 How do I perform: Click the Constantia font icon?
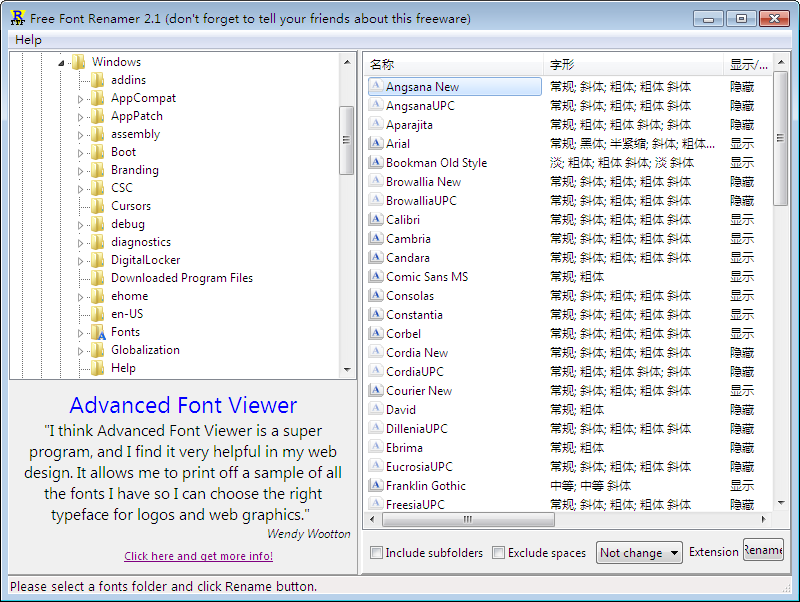[376, 314]
